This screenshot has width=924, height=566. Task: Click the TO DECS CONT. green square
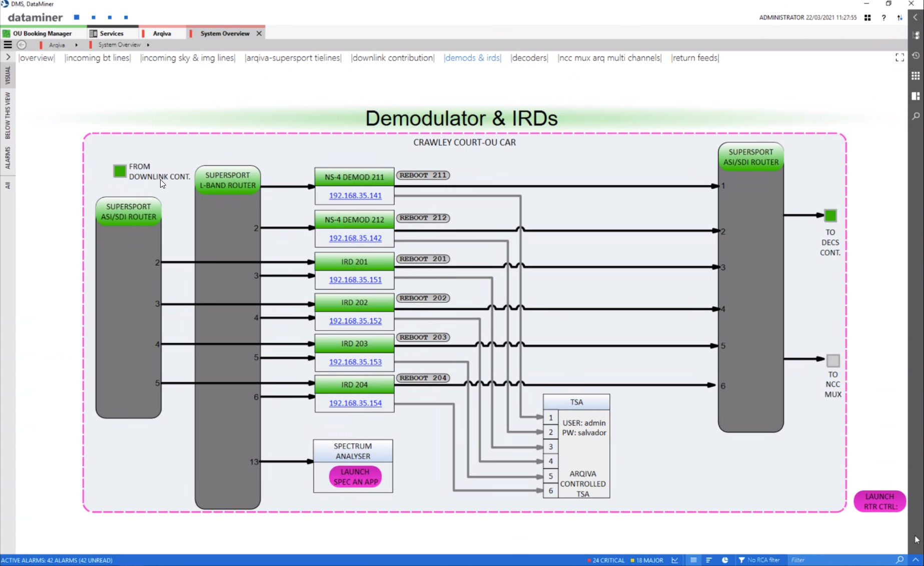830,216
